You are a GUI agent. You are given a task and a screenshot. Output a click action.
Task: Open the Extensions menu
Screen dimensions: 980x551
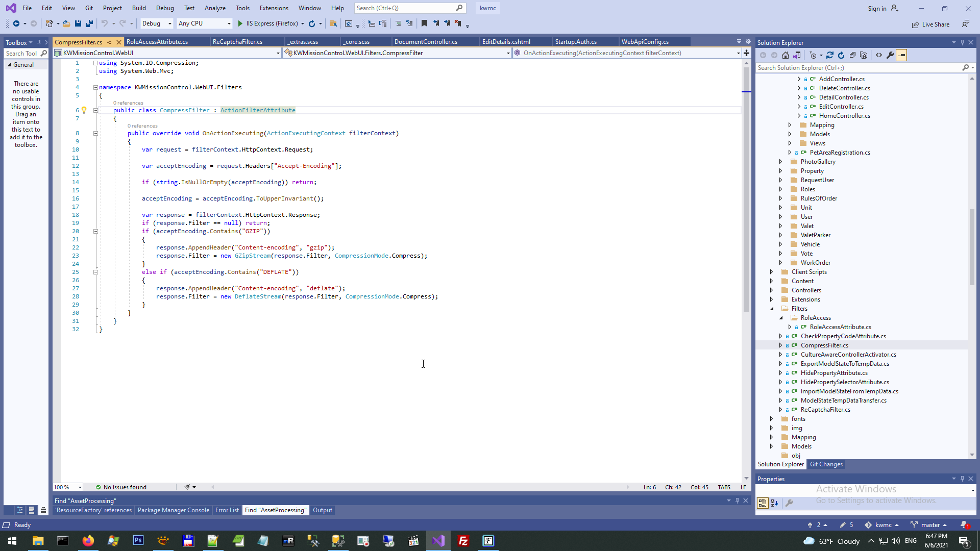(x=274, y=8)
